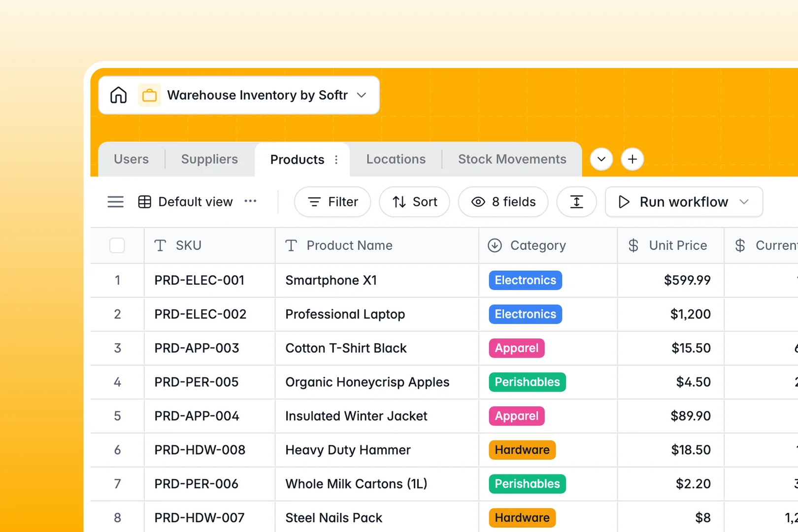This screenshot has height=532, width=798.
Task: Click the Default view label
Action: [x=196, y=202]
